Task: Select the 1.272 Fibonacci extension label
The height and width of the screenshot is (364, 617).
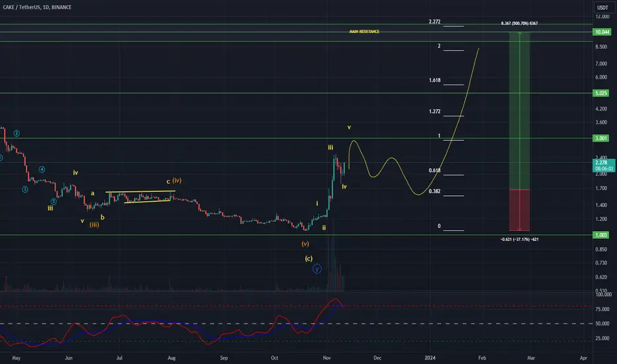Action: tap(434, 112)
